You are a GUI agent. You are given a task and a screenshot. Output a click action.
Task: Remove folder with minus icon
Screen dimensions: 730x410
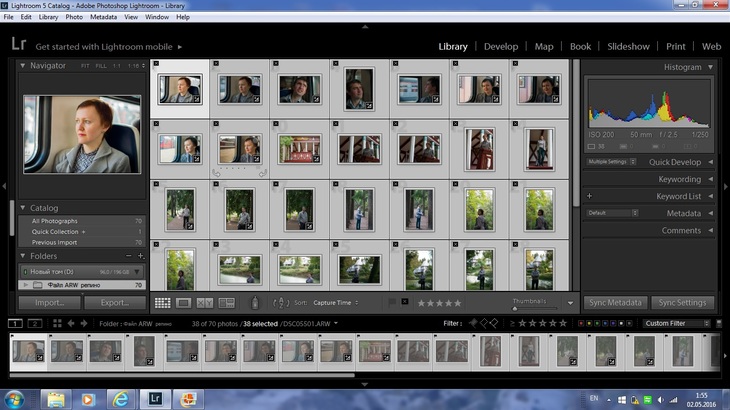tap(128, 255)
